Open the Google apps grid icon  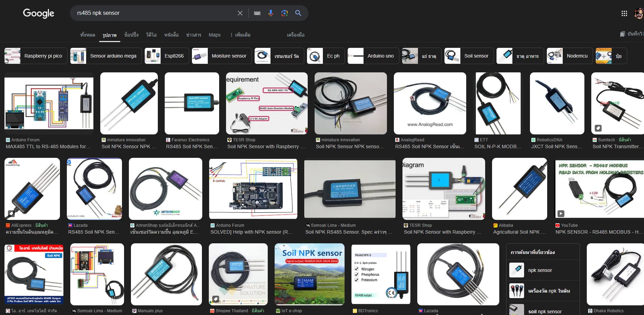[624, 13]
